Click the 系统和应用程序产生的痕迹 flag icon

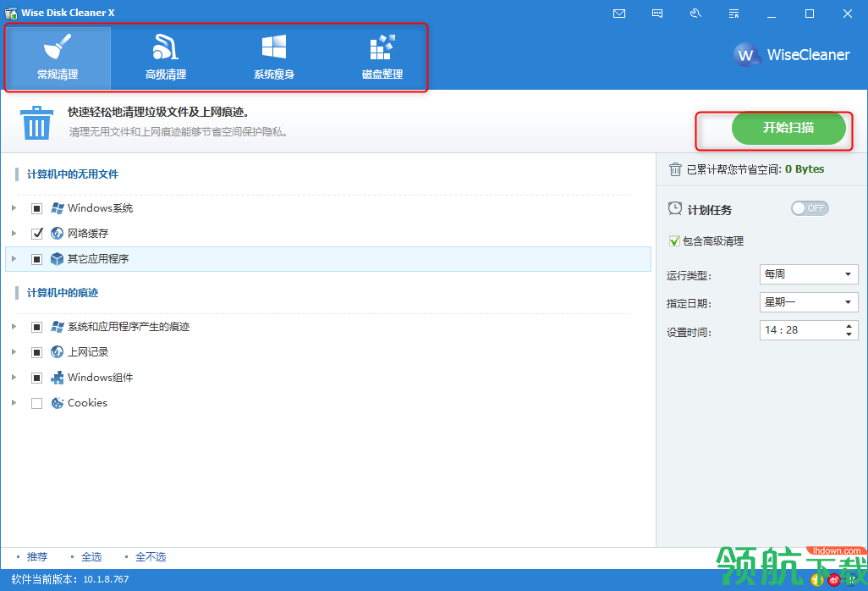(x=57, y=327)
